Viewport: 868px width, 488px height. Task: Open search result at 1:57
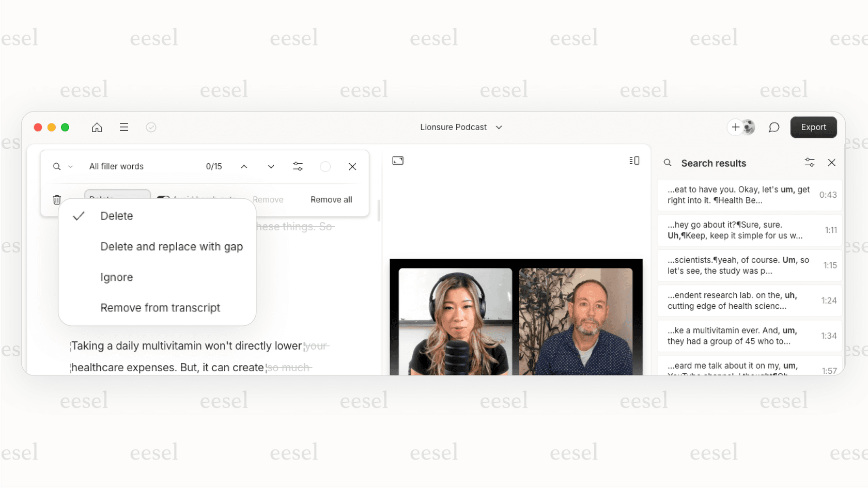[x=749, y=366]
